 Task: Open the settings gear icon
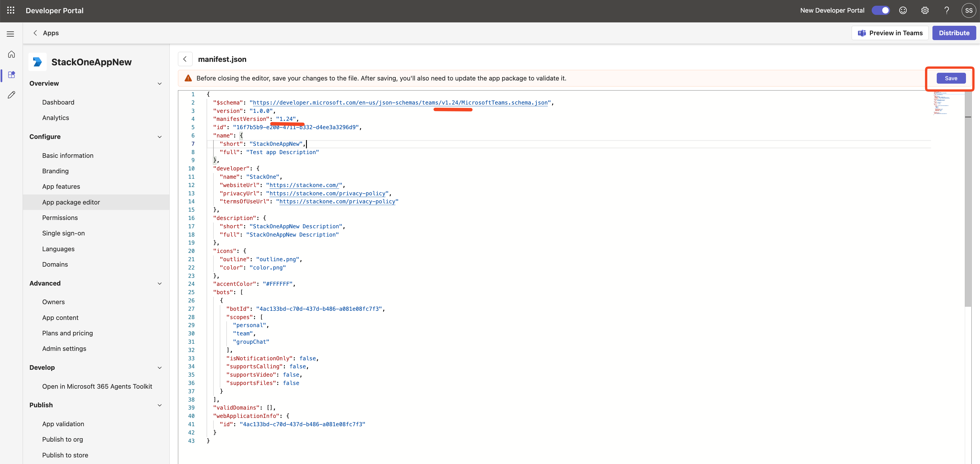[x=925, y=10]
